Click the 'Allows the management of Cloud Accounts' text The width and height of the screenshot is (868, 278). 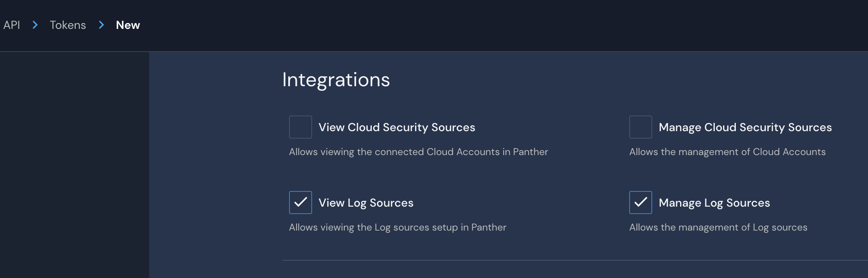(727, 152)
